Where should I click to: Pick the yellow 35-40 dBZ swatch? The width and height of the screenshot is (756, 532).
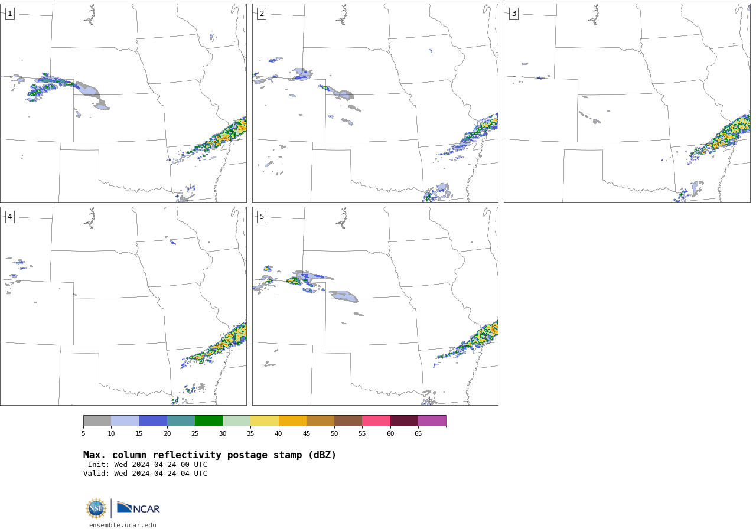[x=265, y=421]
